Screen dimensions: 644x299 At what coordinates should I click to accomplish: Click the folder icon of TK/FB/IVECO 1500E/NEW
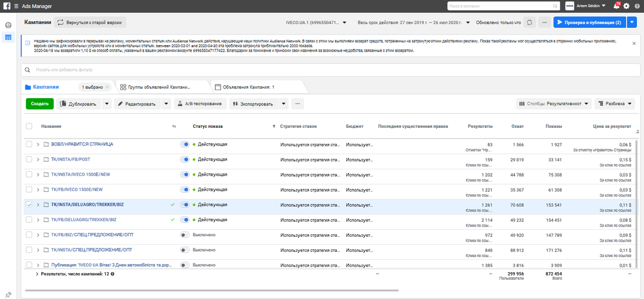tap(46, 189)
